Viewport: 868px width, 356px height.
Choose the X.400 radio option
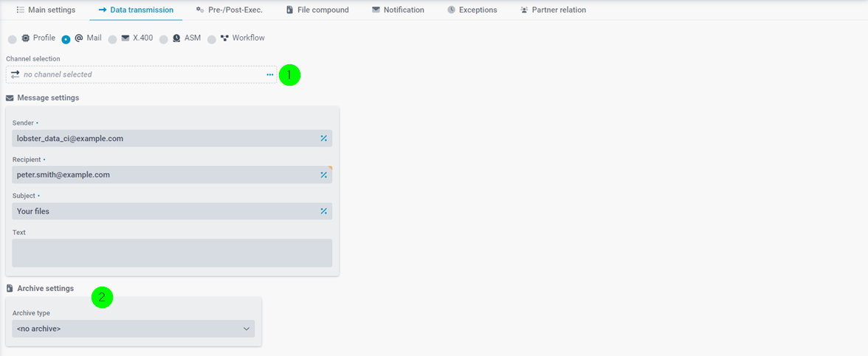pyautogui.click(x=112, y=39)
